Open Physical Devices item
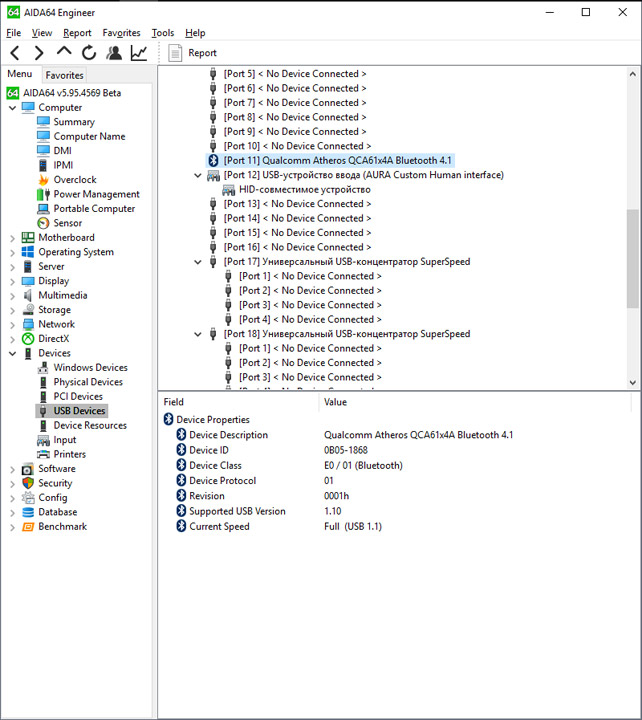 coord(88,382)
